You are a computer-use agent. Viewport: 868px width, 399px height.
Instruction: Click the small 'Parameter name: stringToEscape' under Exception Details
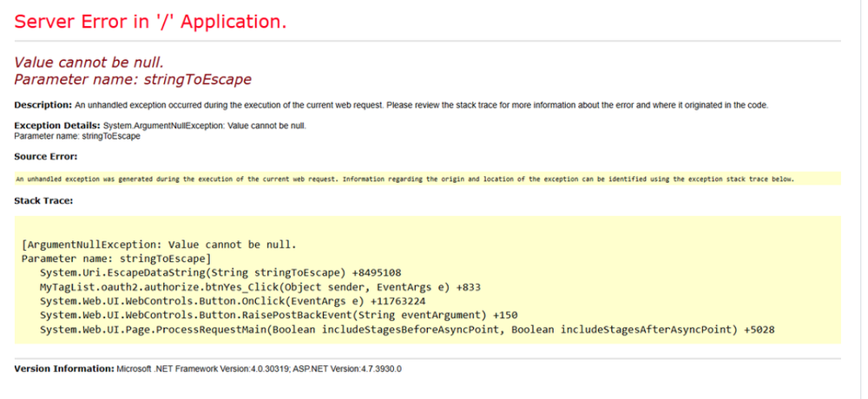click(77, 135)
